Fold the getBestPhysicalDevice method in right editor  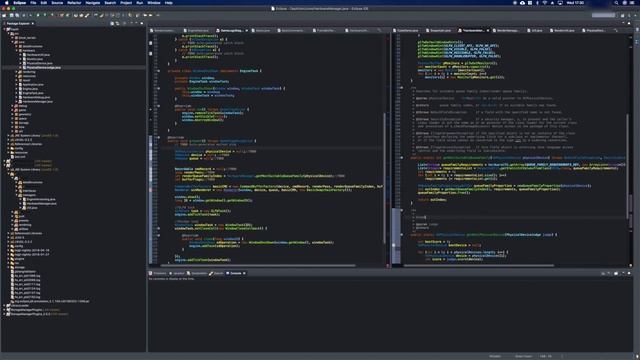point(402,235)
